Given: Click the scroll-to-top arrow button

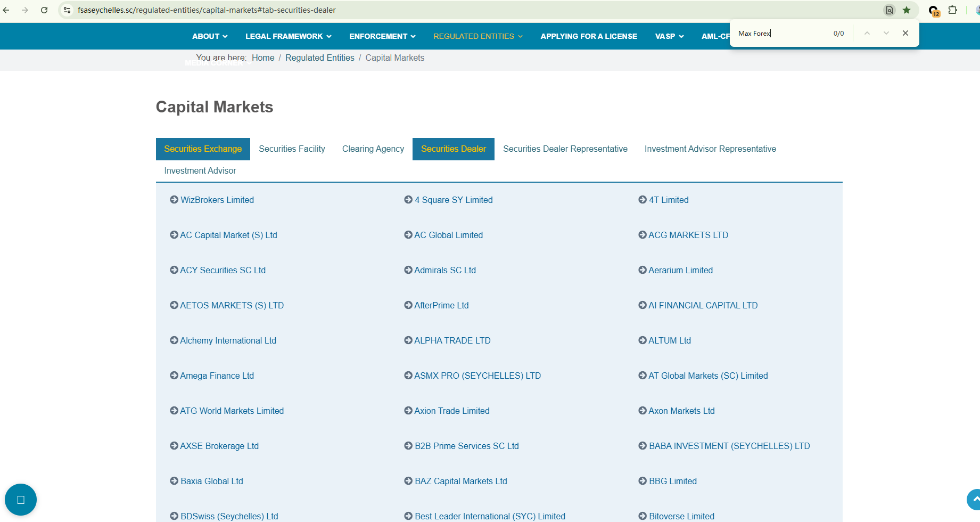Looking at the screenshot, I should click(975, 500).
